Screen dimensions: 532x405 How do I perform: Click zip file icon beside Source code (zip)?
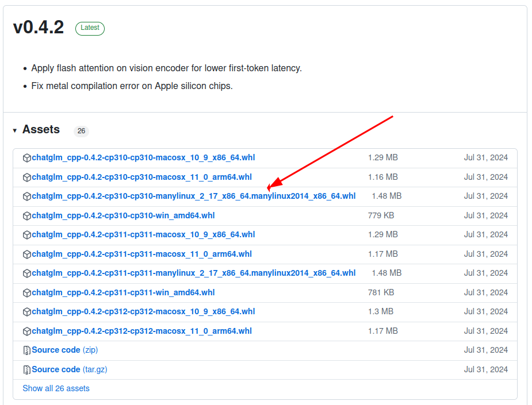coord(27,350)
